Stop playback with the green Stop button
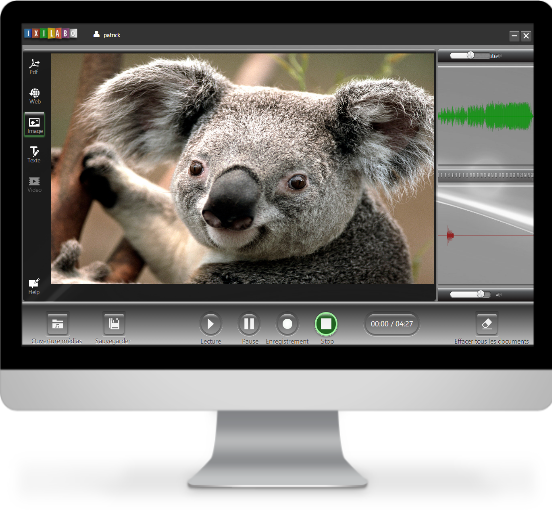 point(326,323)
